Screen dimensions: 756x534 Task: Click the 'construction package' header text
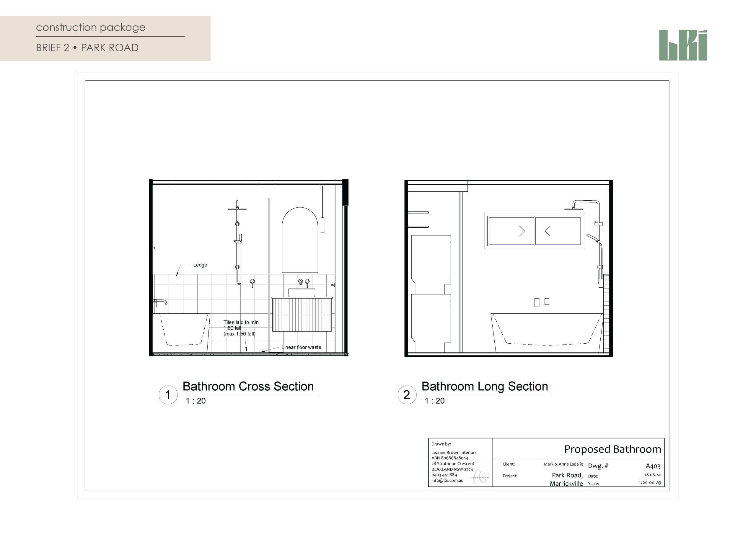pyautogui.click(x=91, y=27)
